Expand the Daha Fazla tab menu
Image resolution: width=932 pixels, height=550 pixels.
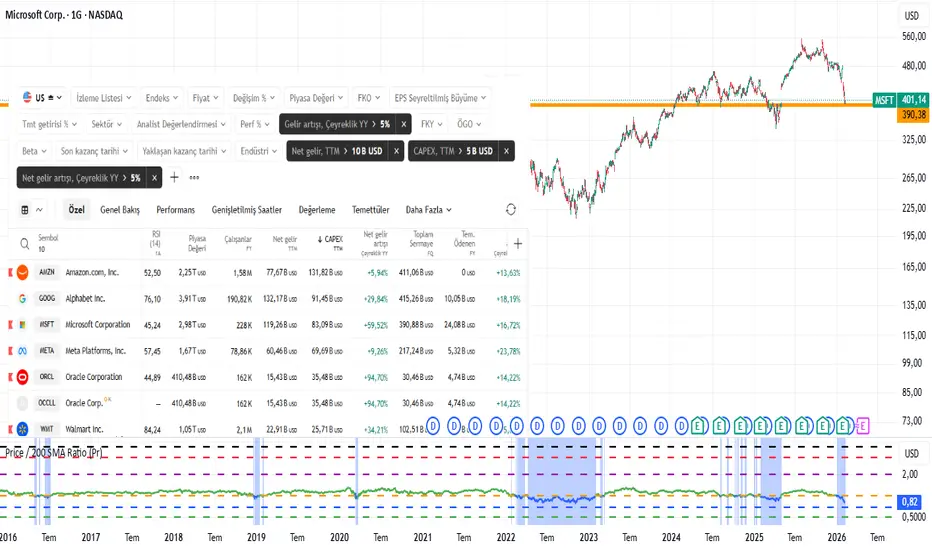tap(428, 210)
